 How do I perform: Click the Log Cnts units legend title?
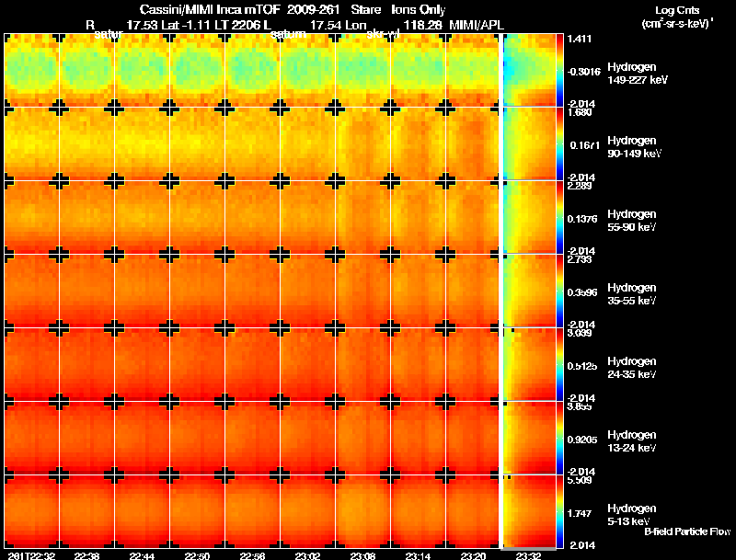tap(677, 17)
